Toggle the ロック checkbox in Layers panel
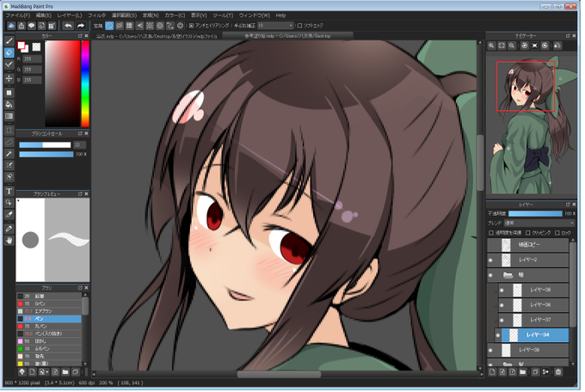The width and height of the screenshot is (585, 392). pos(557,234)
